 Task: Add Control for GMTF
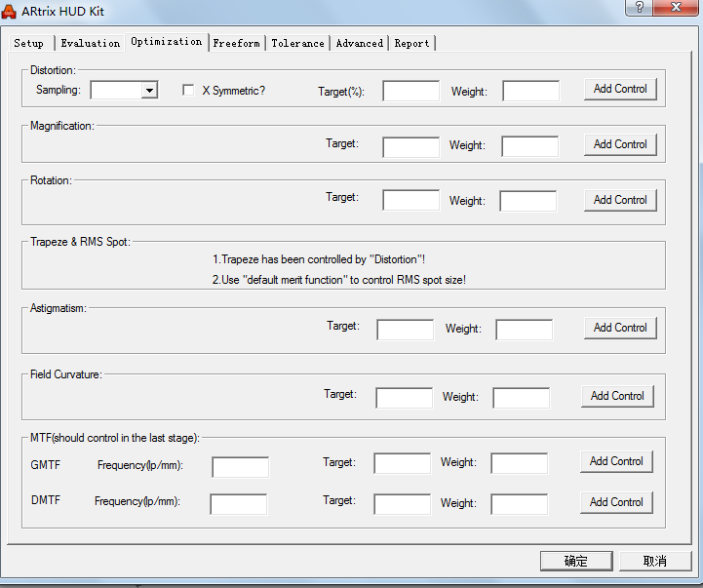coord(616,461)
